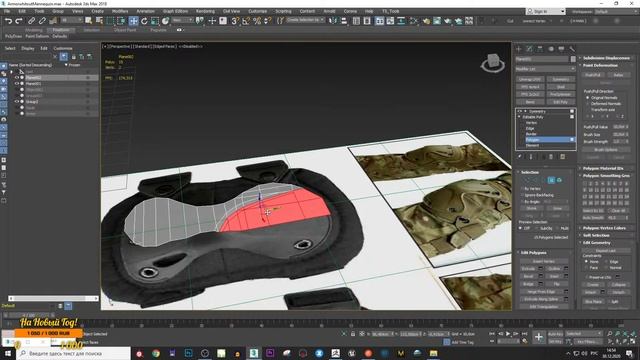Click the Configure Modifier Sets icon
This screenshot has height=360, width=640.
[x=562, y=156]
